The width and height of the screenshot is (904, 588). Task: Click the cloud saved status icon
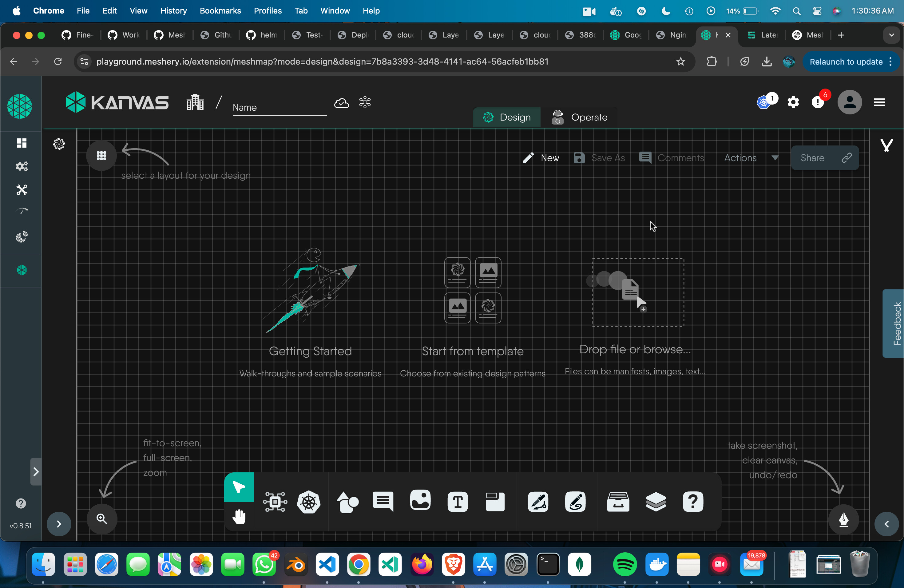click(342, 103)
